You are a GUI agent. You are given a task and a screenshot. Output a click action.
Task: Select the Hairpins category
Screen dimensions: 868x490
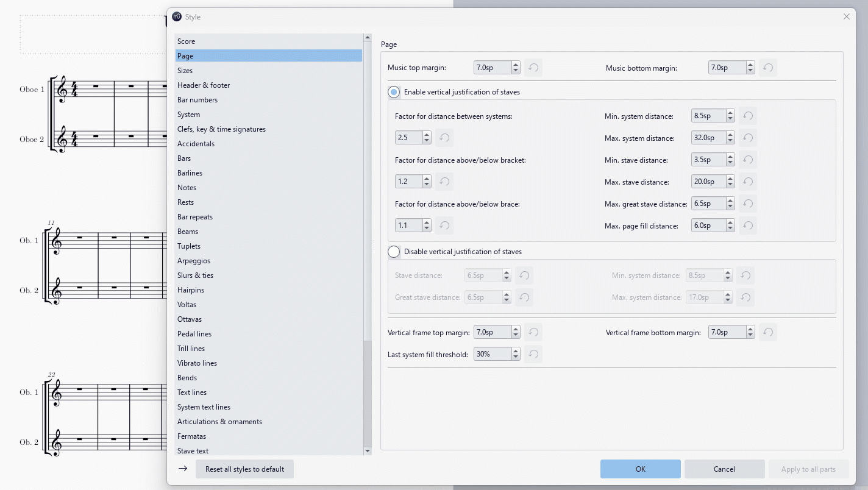click(x=268, y=290)
